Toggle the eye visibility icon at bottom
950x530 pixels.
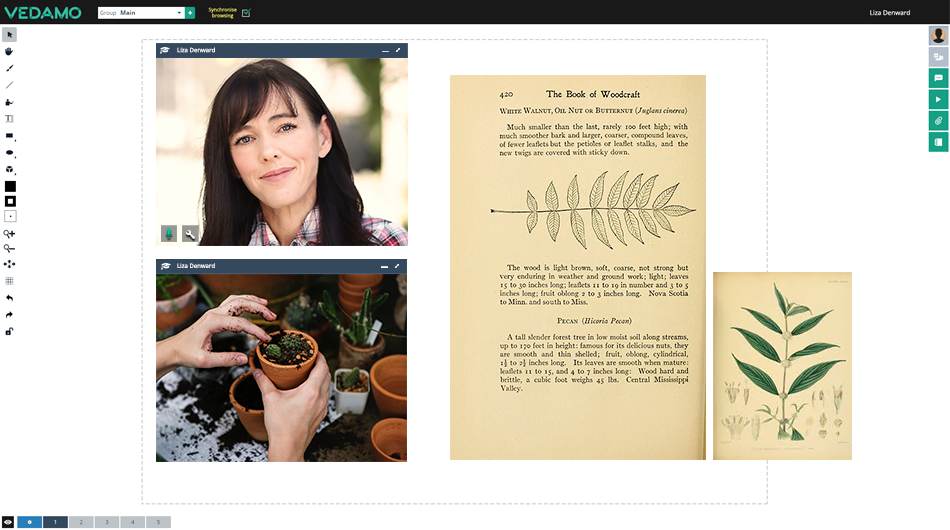(x=8, y=522)
